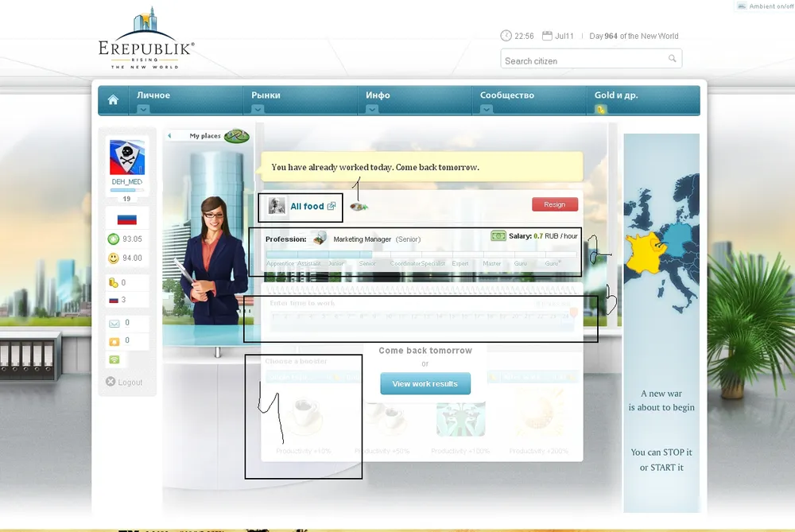Expand the Инфо menu arrow
795x532 pixels.
tap(371, 109)
